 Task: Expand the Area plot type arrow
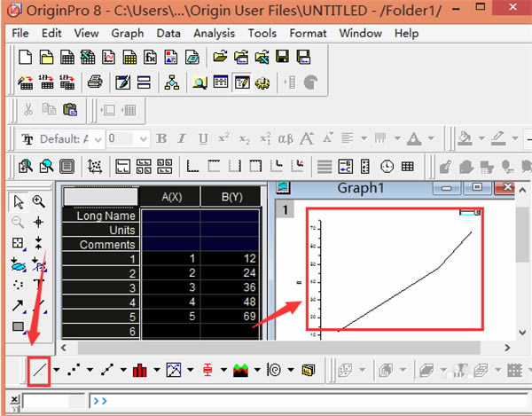coord(257,370)
